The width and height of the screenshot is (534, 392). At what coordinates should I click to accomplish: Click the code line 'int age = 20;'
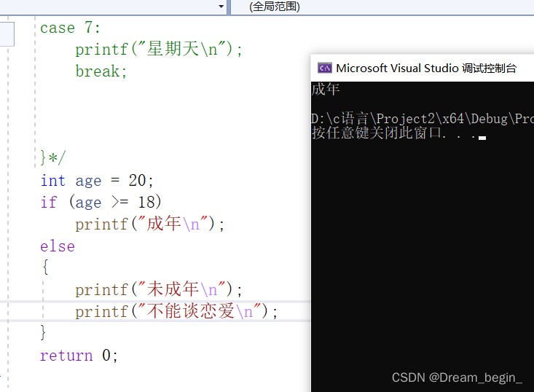coord(97,181)
